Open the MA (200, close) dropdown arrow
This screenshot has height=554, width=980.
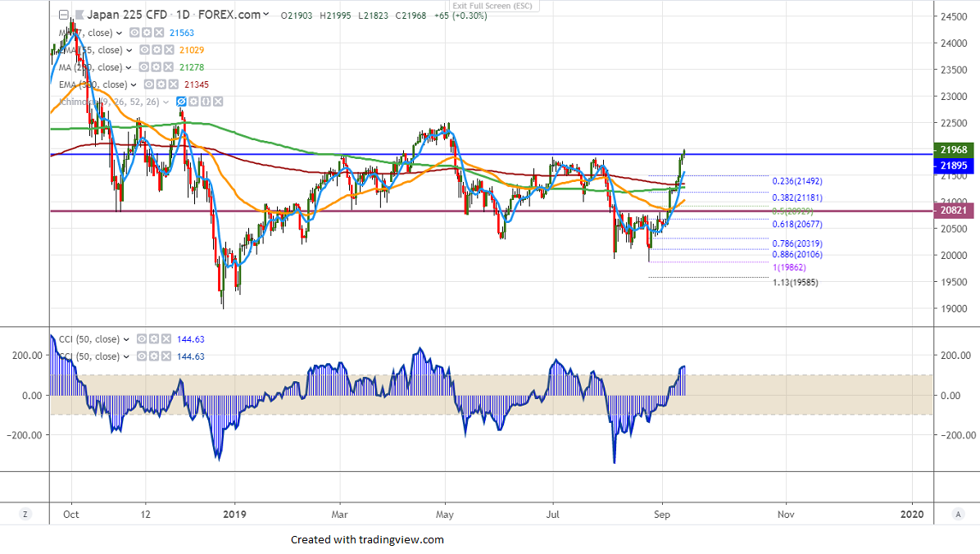(129, 67)
